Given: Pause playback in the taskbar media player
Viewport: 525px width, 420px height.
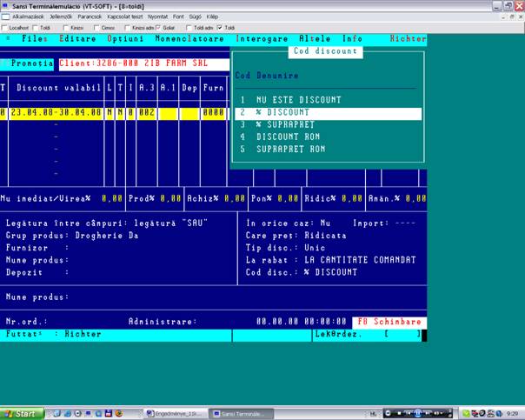Looking at the screenshot, I should click(418, 413).
